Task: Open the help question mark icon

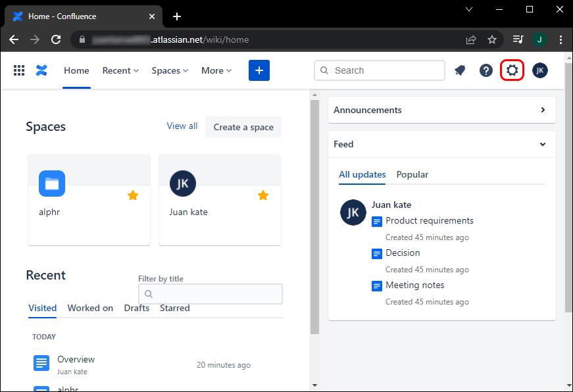Action: point(486,70)
